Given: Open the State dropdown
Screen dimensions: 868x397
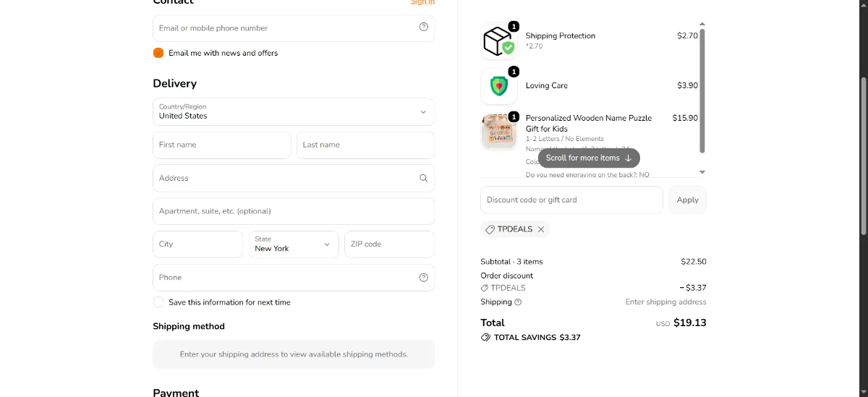Looking at the screenshot, I should click(x=294, y=244).
